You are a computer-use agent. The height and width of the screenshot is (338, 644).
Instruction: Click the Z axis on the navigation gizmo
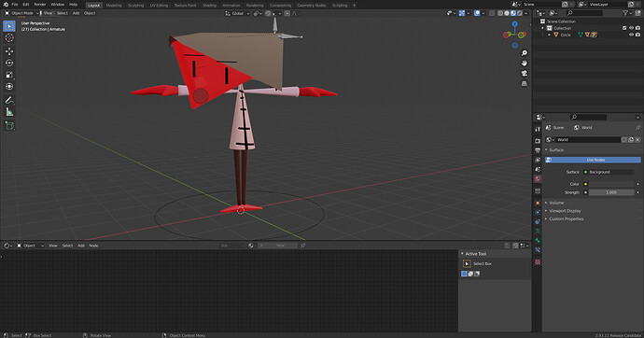pos(514,24)
